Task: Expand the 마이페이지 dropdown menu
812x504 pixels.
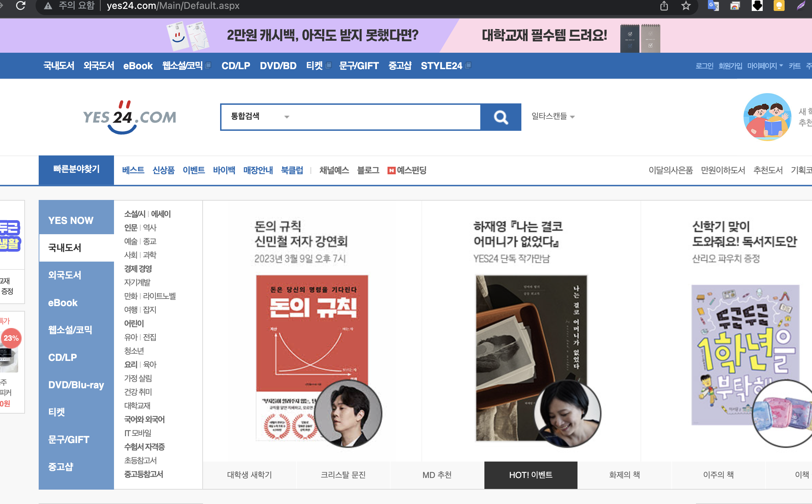Action: click(765, 66)
